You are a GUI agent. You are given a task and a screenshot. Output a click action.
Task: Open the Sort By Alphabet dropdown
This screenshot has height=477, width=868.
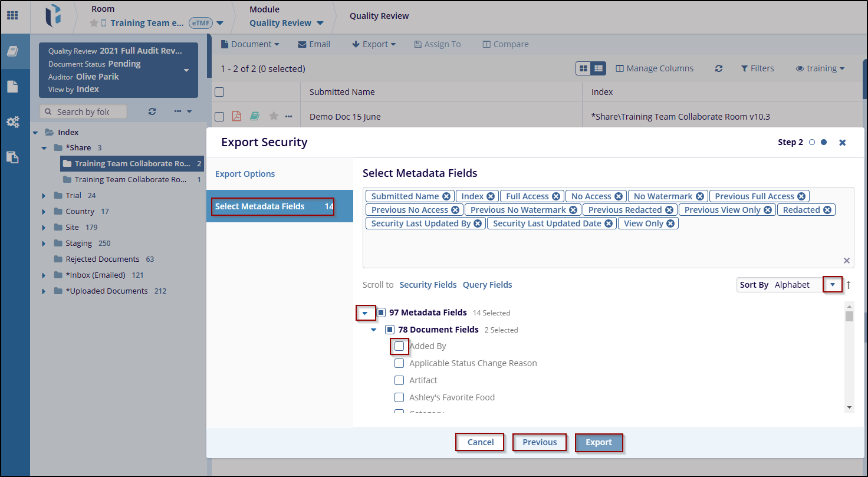(x=832, y=285)
